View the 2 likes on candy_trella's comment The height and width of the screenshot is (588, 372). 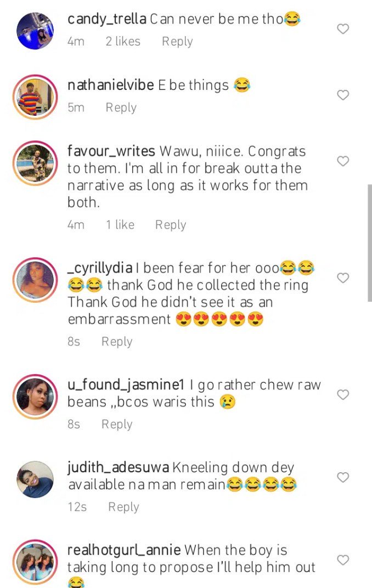coord(123,42)
